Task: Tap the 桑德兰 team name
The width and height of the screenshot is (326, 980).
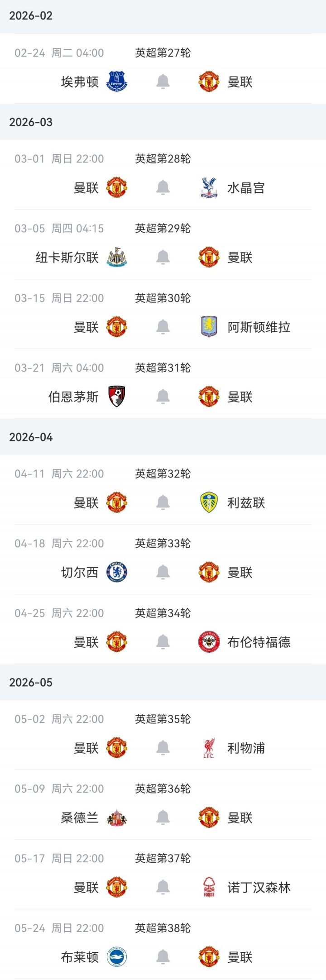Action: [x=80, y=818]
